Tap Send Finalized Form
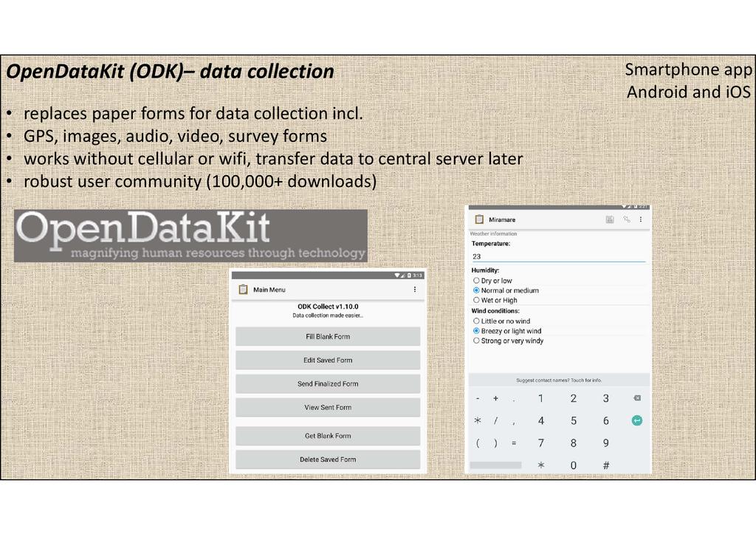The height and width of the screenshot is (535, 756). tap(328, 384)
